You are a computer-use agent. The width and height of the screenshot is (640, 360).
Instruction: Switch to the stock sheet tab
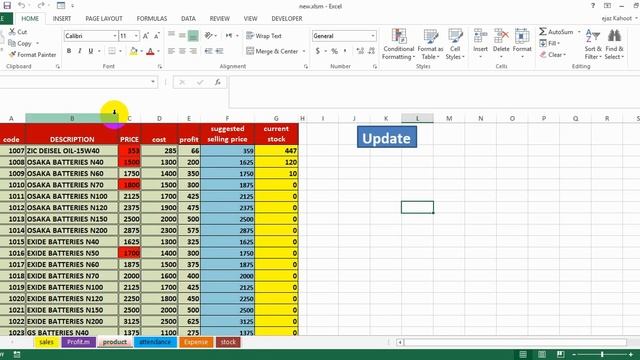228,342
